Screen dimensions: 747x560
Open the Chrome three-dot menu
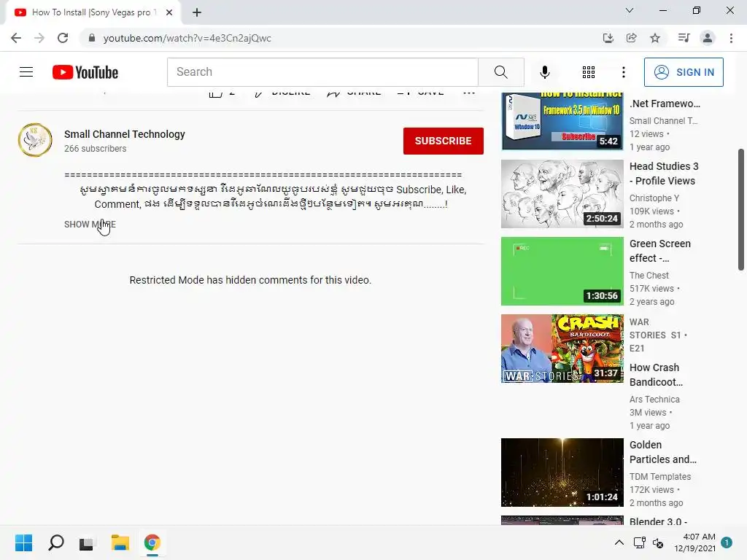(731, 38)
